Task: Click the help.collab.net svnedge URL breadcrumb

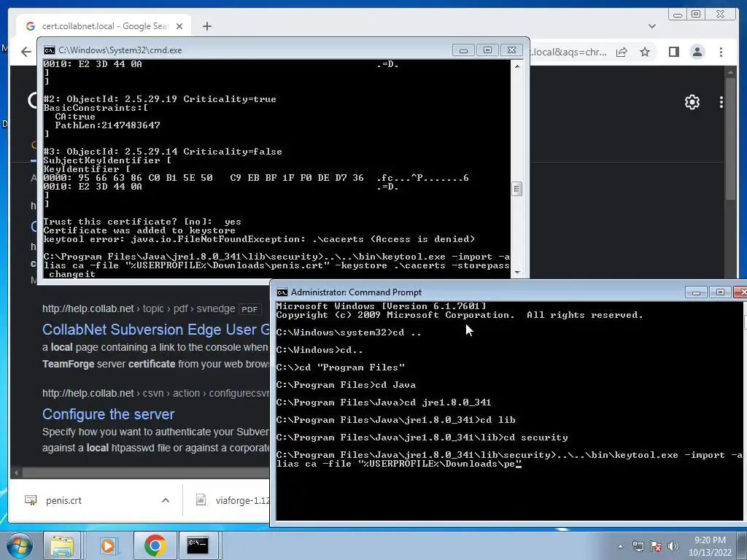Action: click(139, 308)
